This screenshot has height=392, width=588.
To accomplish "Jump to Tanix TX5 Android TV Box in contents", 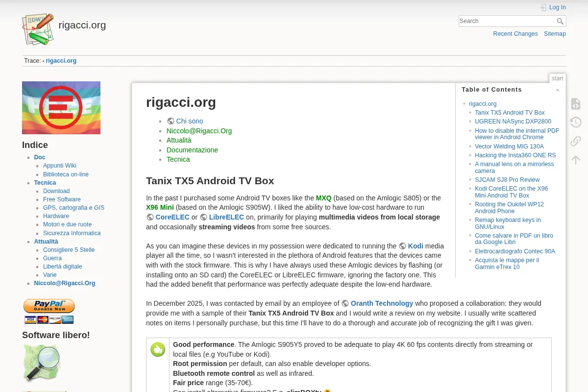I will pos(510,113).
